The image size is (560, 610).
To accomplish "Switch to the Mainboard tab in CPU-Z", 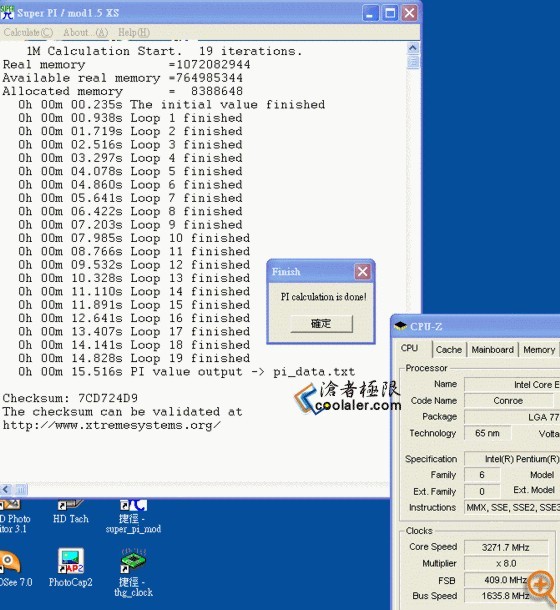I will [x=492, y=350].
